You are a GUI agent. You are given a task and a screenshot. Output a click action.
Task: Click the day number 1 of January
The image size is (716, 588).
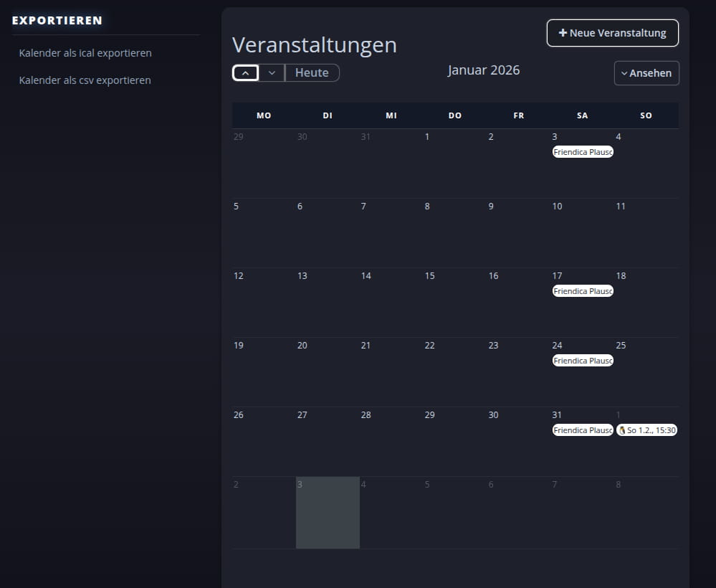coord(427,137)
